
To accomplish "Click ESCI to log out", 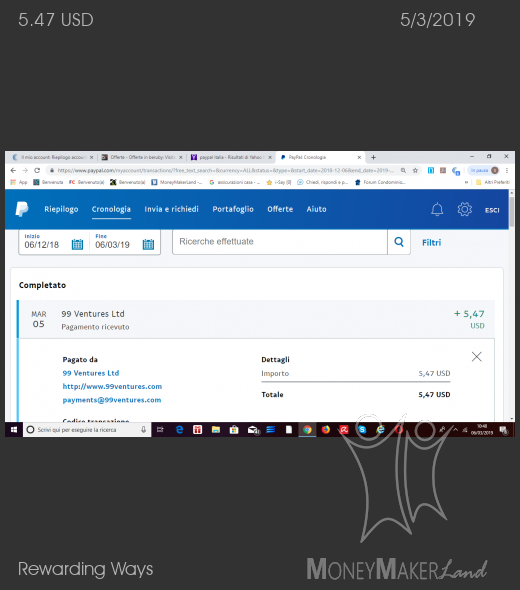I will (x=492, y=210).
